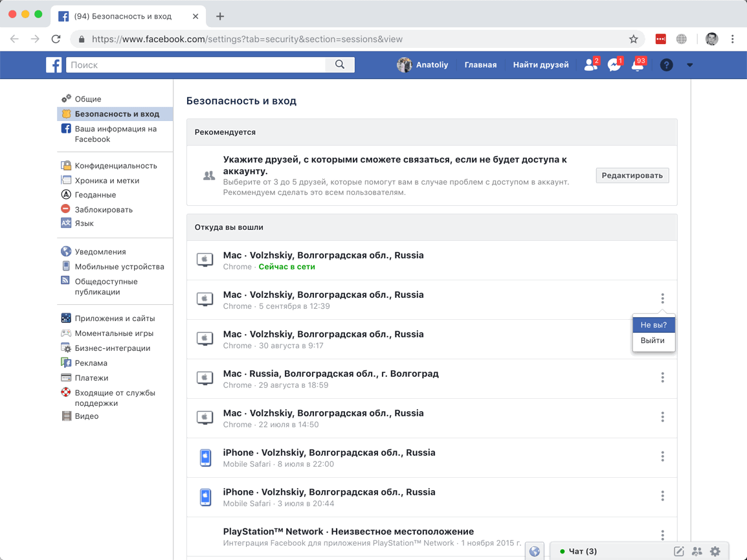Open the three-dot menu on the 29 августа session
The height and width of the screenshot is (560, 747).
(x=662, y=377)
